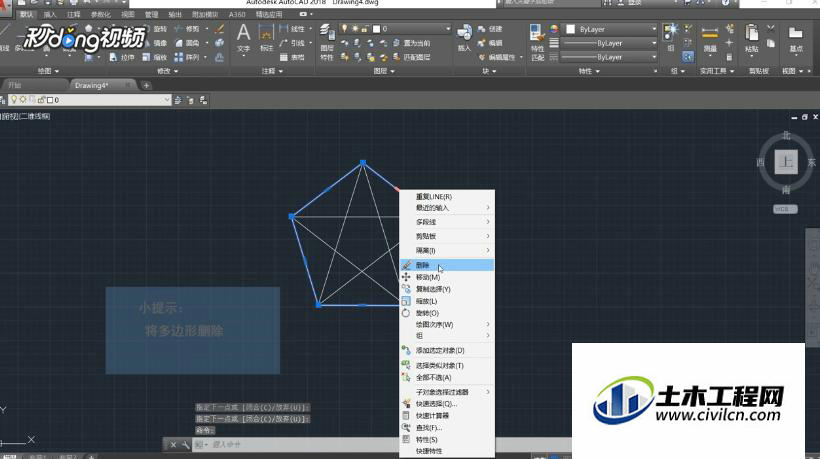Open ByLayer color dropdown

609,29
